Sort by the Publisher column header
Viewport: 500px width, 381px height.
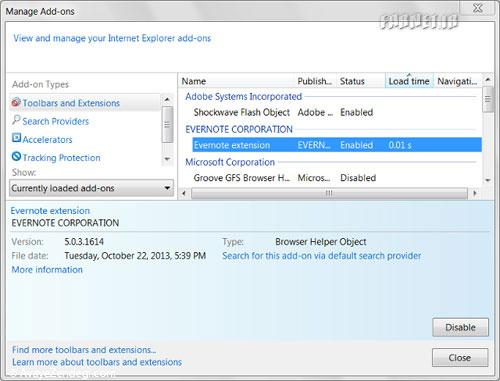click(316, 81)
